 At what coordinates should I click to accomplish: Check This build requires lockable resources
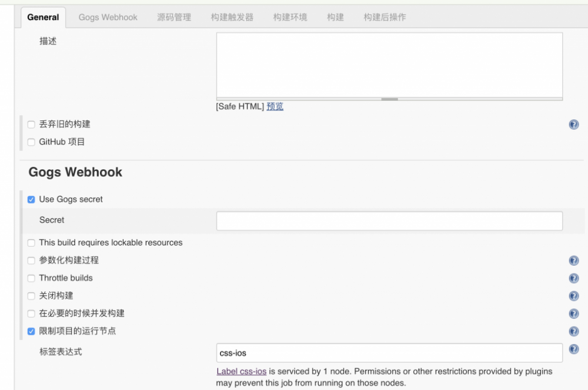click(x=31, y=243)
